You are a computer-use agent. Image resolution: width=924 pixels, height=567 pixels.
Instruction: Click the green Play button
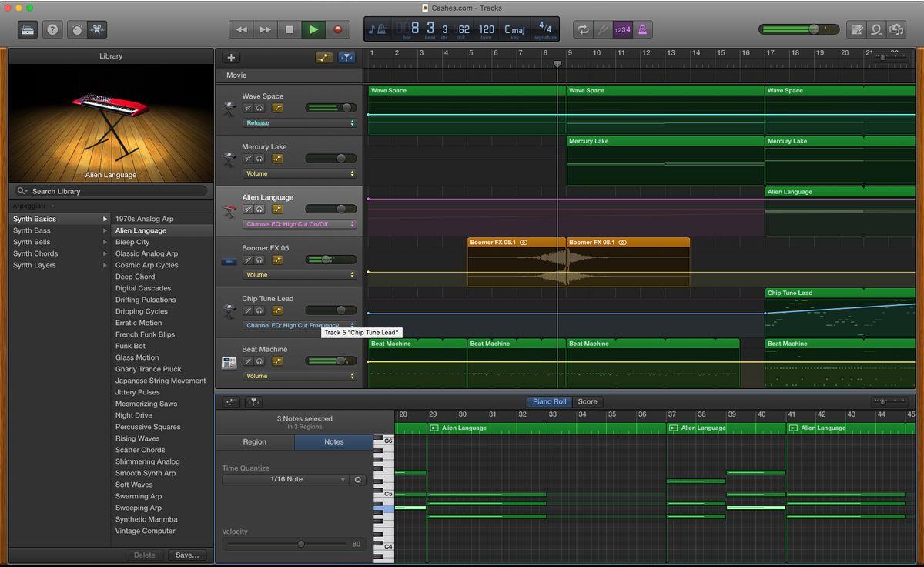(x=313, y=29)
